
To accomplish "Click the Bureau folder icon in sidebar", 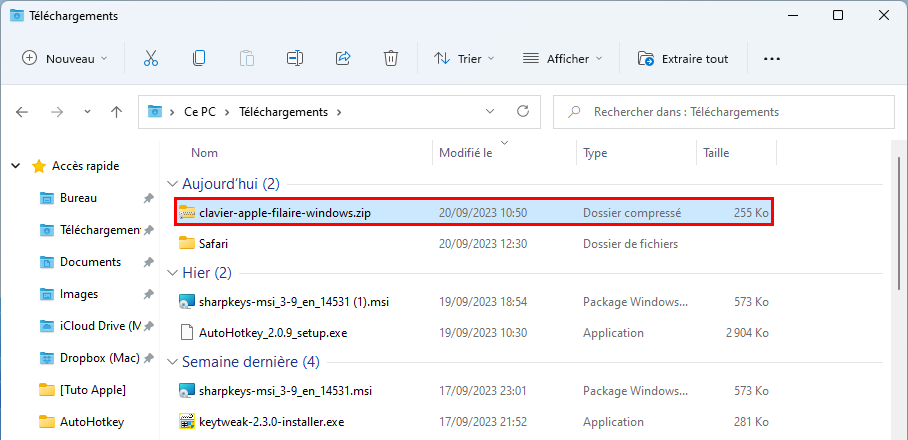I will (46, 198).
